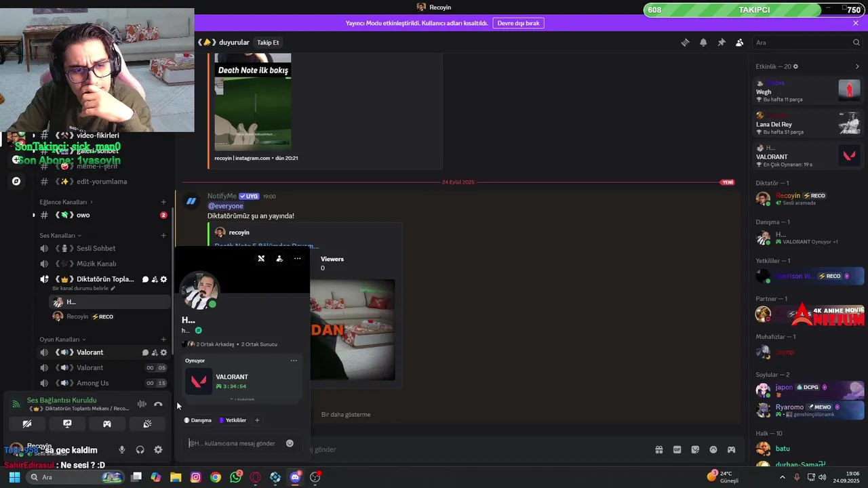Share your screen button
868x488 pixels.
pyautogui.click(x=67, y=424)
